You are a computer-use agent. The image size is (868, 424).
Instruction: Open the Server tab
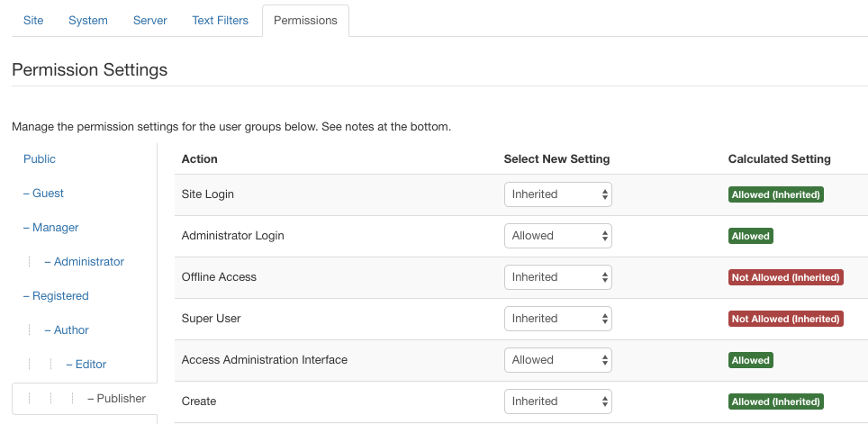(x=150, y=21)
